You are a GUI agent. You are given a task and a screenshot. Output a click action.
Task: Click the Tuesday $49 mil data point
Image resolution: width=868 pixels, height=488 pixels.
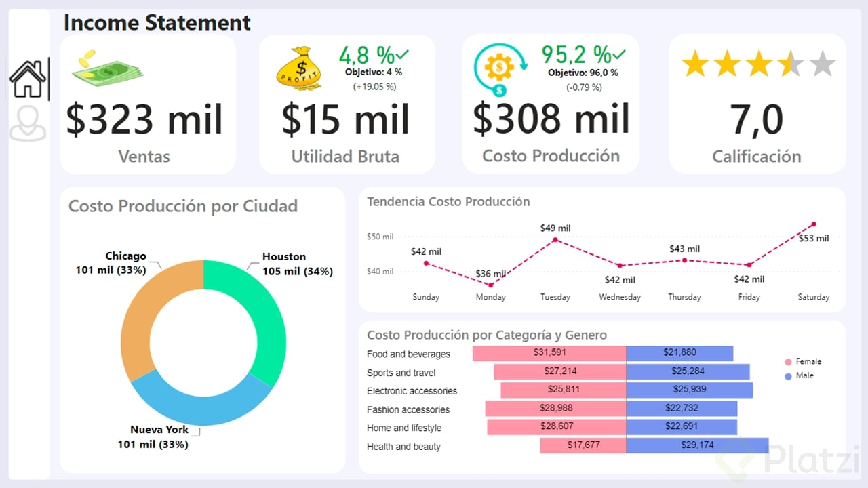555,239
